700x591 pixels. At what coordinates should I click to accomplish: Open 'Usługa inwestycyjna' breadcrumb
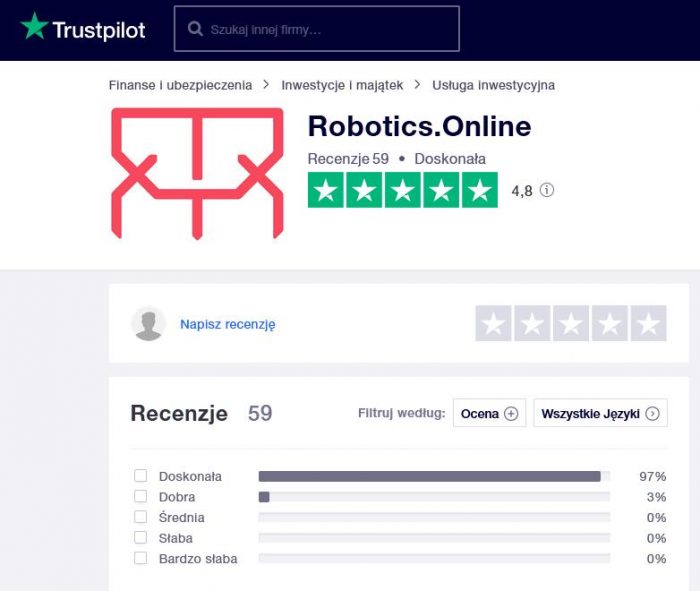click(493, 85)
